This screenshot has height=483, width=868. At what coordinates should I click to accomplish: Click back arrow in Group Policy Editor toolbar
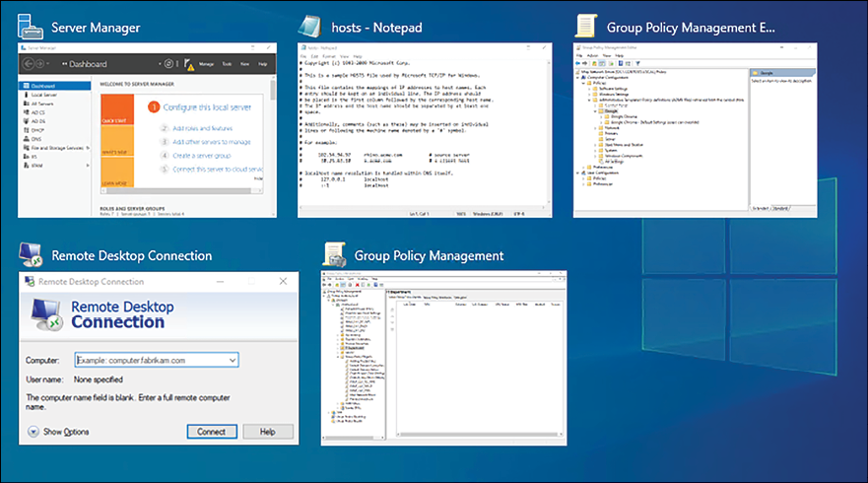click(578, 63)
